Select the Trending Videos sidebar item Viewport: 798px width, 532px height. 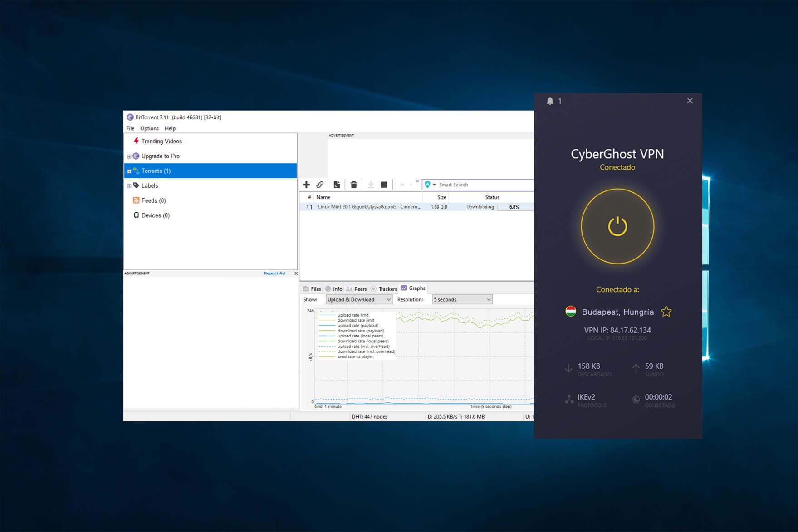pyautogui.click(x=161, y=141)
